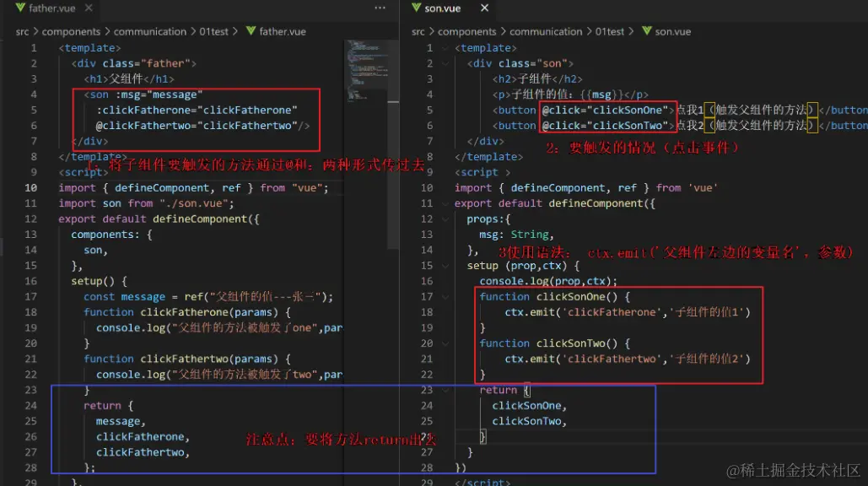Click line number 17 in father.vue gutter

click(30, 297)
